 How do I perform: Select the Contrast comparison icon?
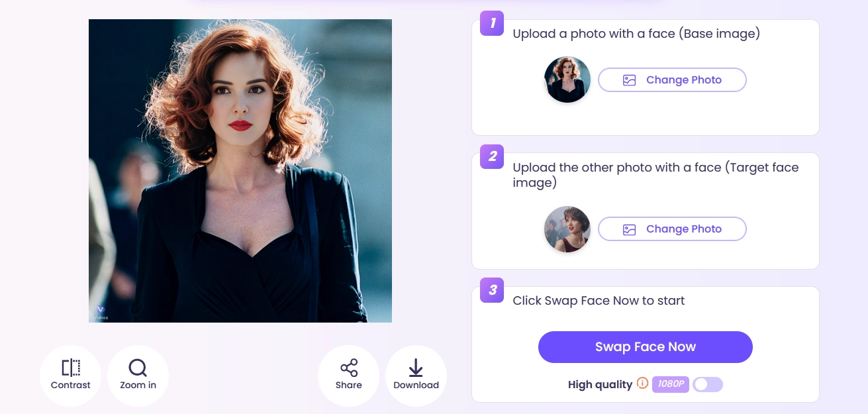[x=70, y=368]
